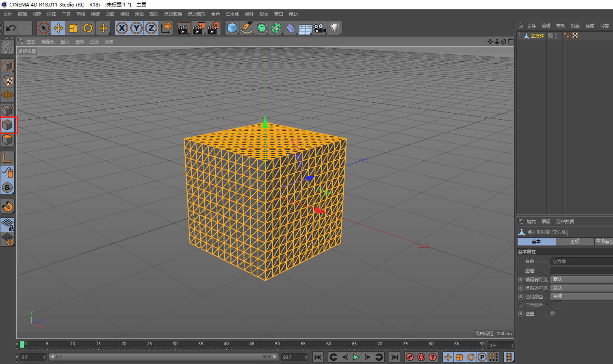Click the 90 F end frame field

(295, 357)
